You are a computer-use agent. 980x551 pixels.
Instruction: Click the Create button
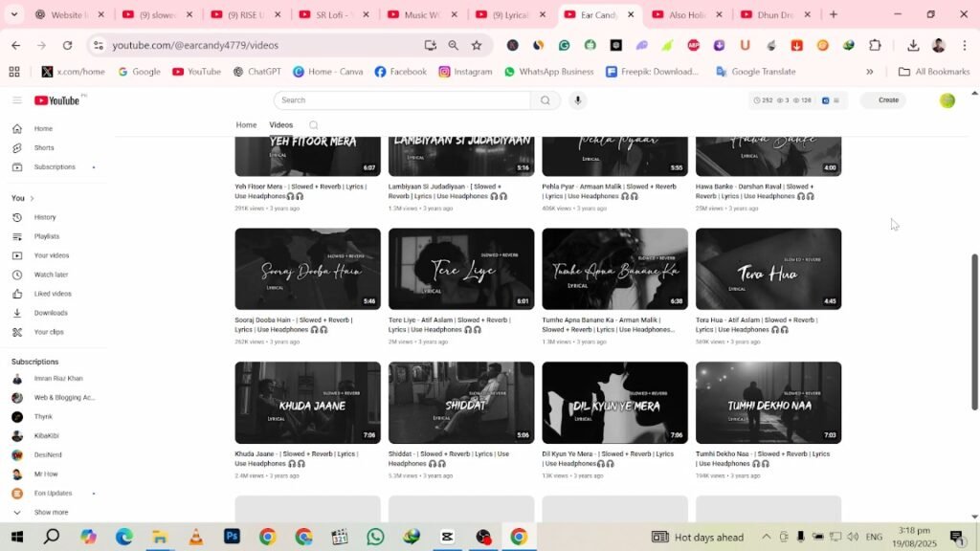coord(888,100)
